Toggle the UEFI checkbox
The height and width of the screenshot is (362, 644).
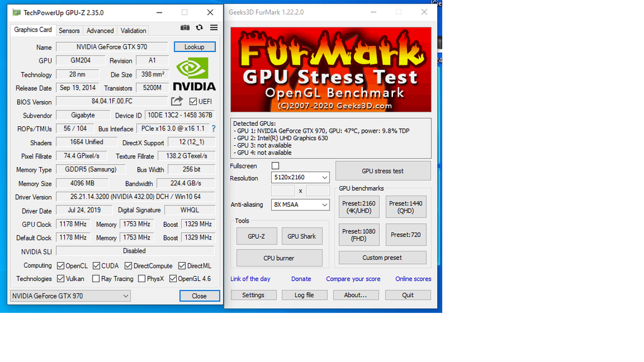pyautogui.click(x=193, y=101)
